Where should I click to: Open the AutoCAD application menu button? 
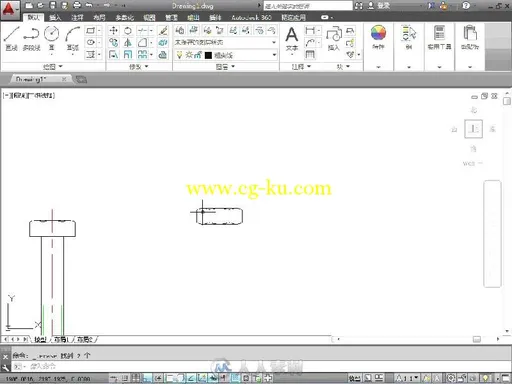(x=9, y=9)
